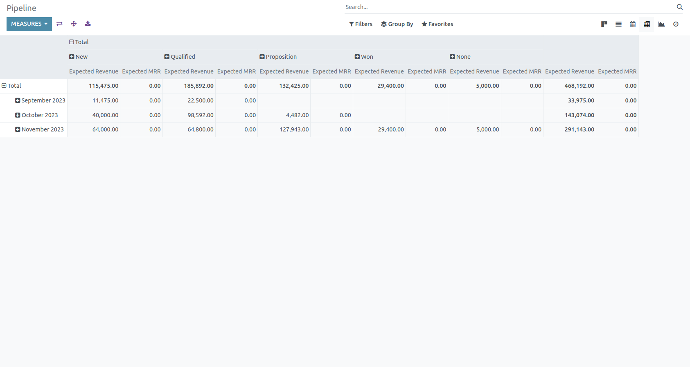The width and height of the screenshot is (690, 367).
Task: Click November 2023 row total 291,143.00
Action: pos(569,129)
